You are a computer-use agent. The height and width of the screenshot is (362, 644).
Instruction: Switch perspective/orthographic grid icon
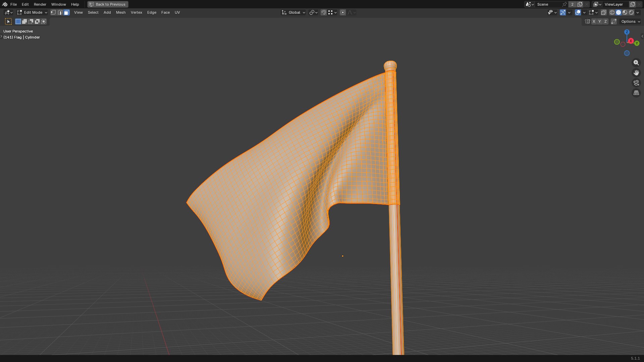coord(636,93)
